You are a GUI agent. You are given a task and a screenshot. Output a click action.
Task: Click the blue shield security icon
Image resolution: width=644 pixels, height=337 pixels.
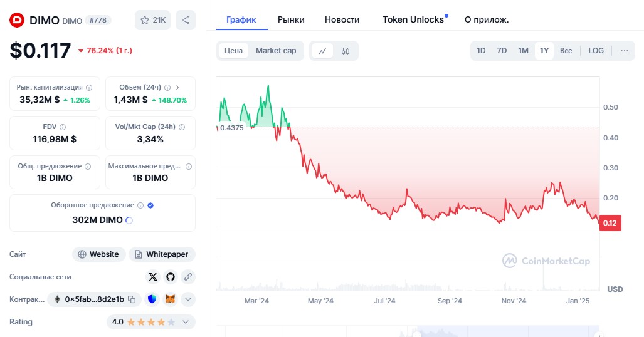point(152,299)
